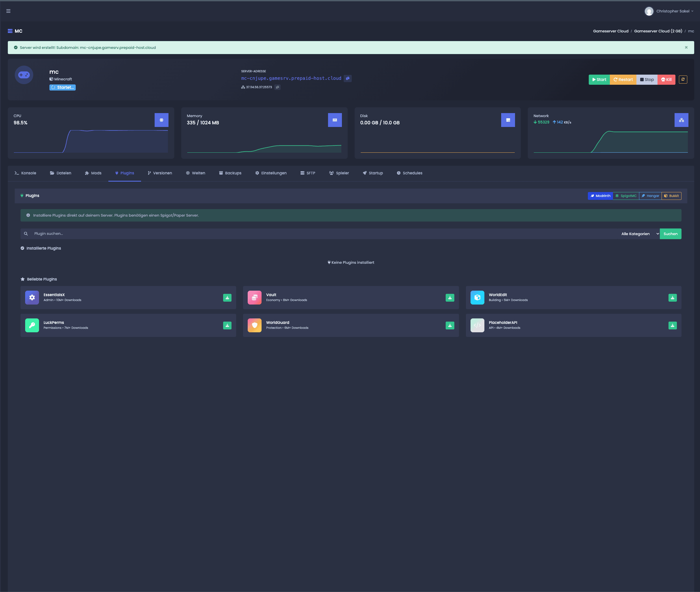Open the Backups tab

click(x=230, y=173)
